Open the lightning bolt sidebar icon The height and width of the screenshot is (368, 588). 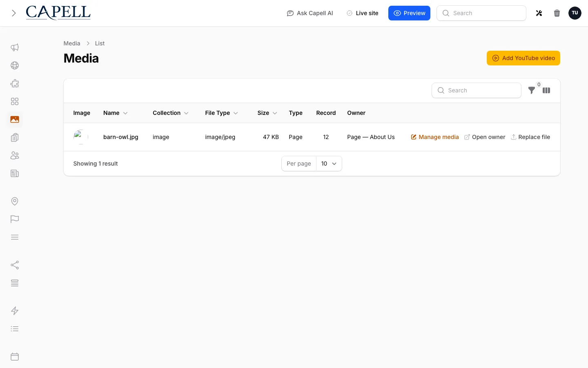(15, 311)
